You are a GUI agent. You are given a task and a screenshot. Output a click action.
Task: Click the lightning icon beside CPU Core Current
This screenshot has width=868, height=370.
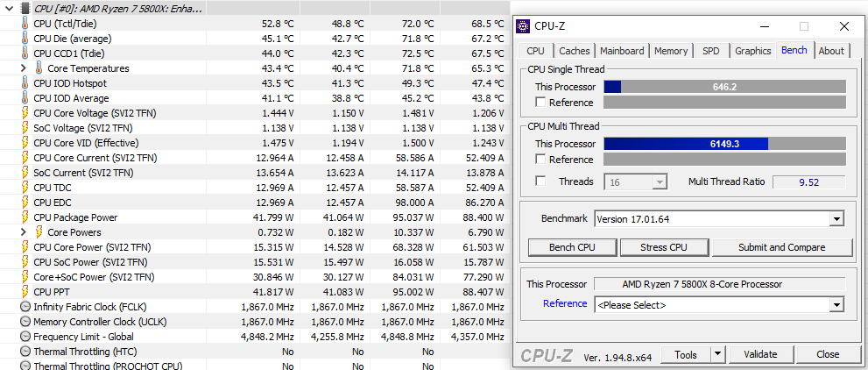pyautogui.click(x=25, y=158)
